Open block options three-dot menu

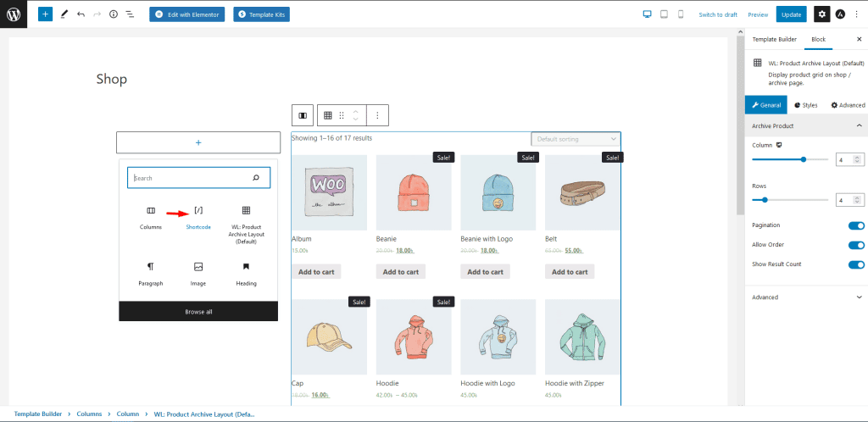pos(377,115)
